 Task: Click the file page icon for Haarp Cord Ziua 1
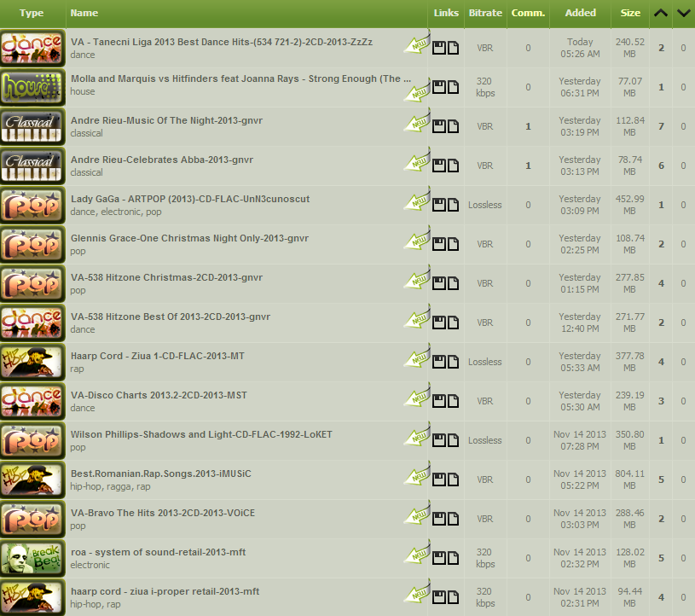point(453,362)
